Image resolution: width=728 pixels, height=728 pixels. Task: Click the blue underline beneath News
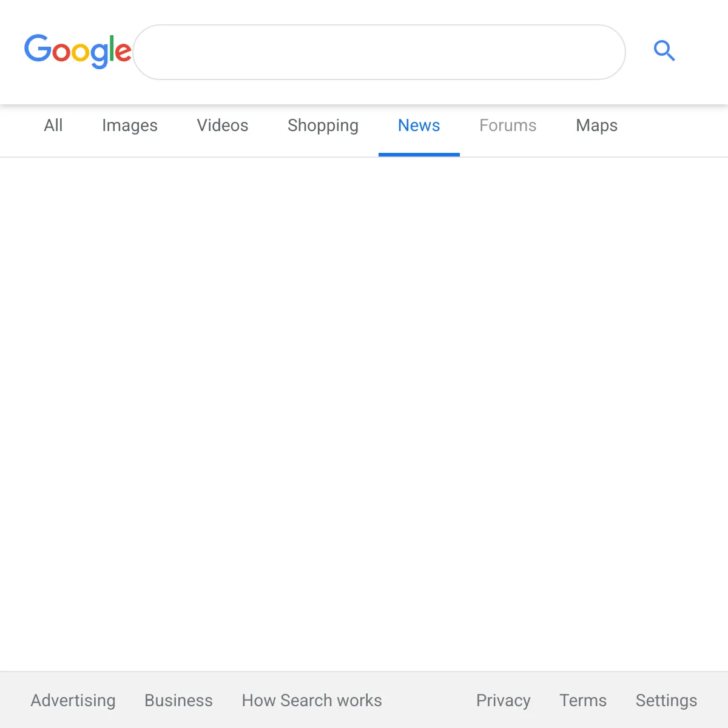[419, 155]
